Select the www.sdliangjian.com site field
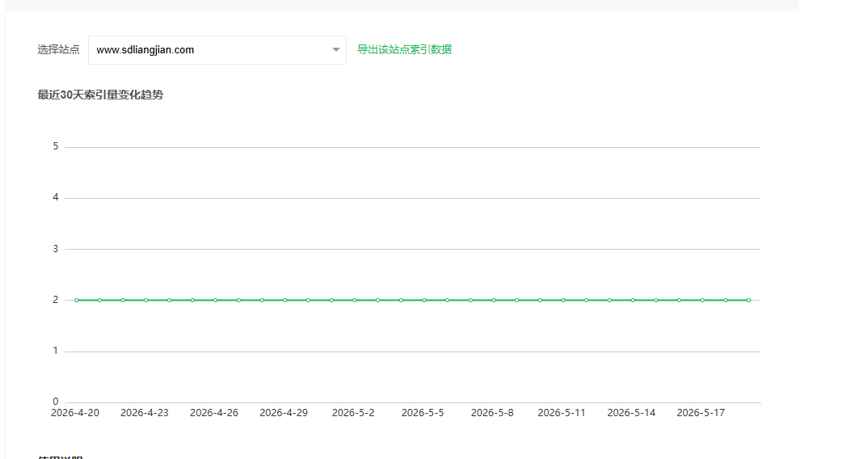The image size is (868, 459). (217, 50)
